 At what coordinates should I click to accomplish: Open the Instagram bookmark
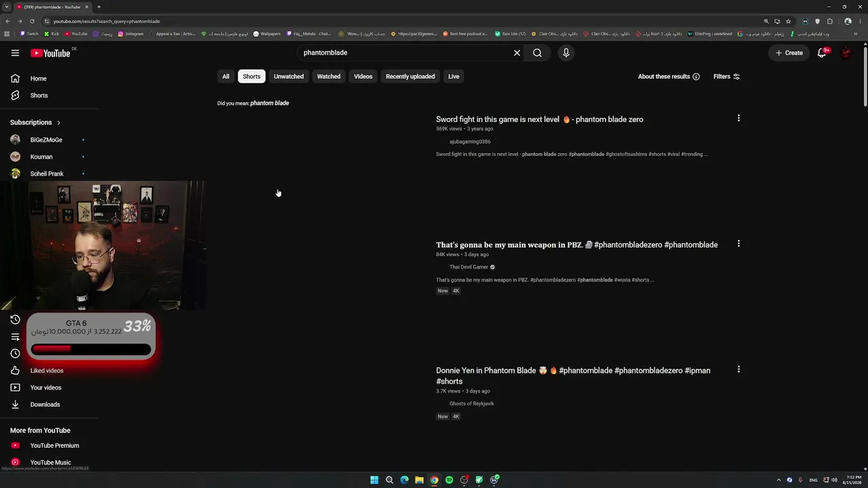(131, 34)
